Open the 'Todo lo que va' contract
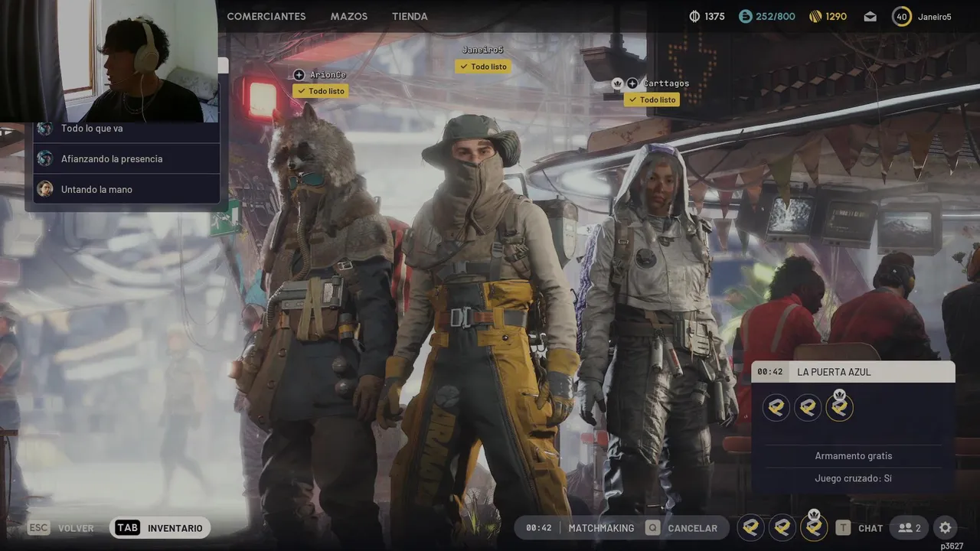This screenshot has width=980, height=551. pyautogui.click(x=127, y=129)
